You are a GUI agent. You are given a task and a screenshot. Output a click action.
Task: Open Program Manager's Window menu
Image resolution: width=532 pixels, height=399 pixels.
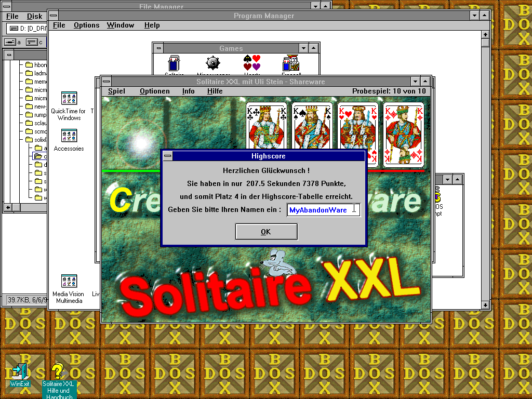pyautogui.click(x=121, y=25)
